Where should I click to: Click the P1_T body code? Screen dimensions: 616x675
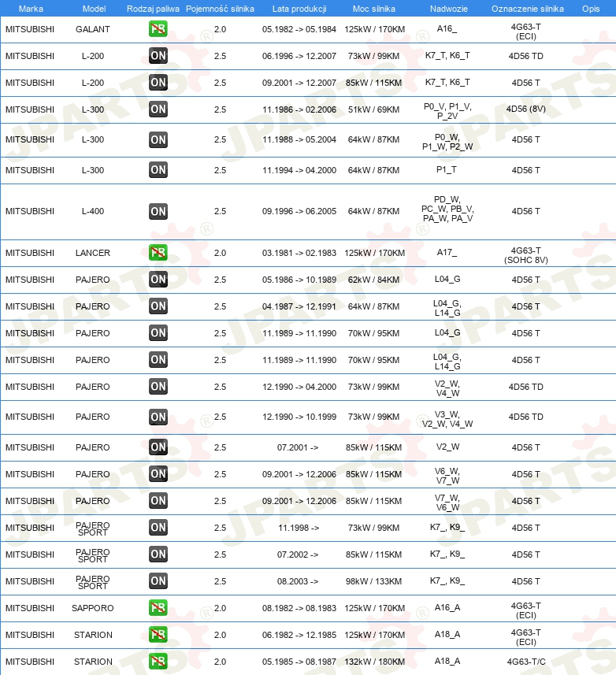point(447,169)
